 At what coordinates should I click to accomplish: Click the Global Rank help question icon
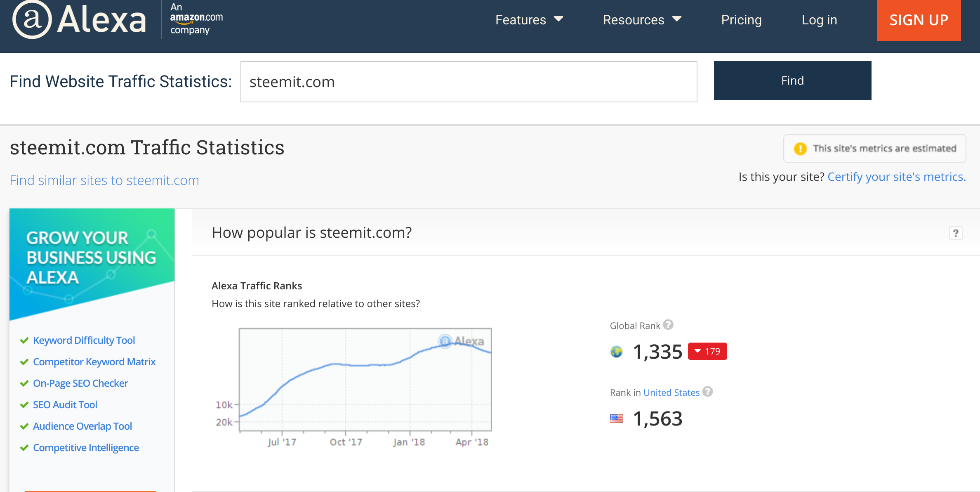click(668, 325)
